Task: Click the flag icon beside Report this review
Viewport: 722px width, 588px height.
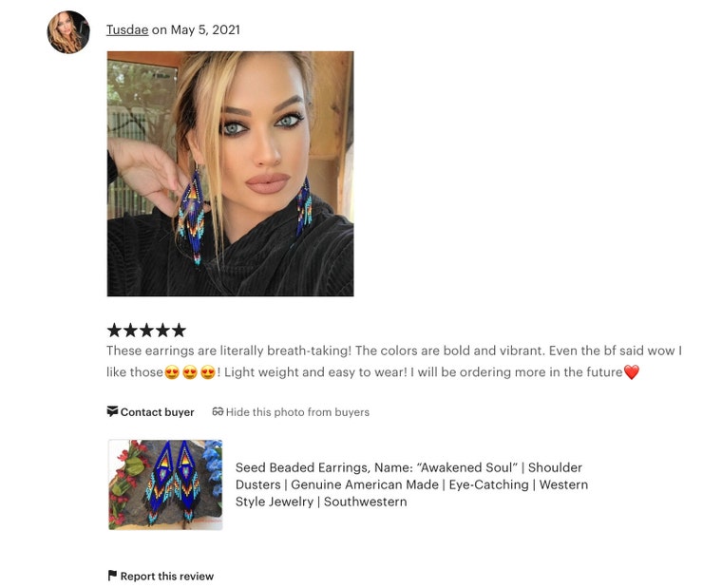Action: 112,576
